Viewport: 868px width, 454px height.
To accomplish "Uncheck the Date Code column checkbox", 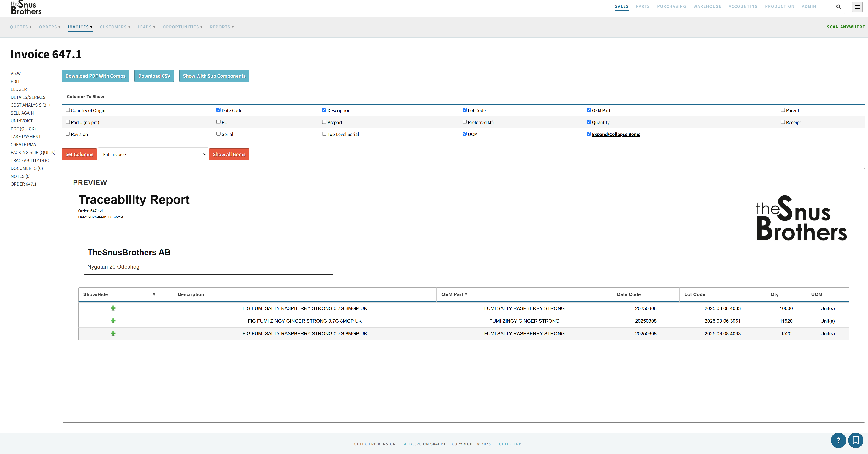I will pos(218,110).
